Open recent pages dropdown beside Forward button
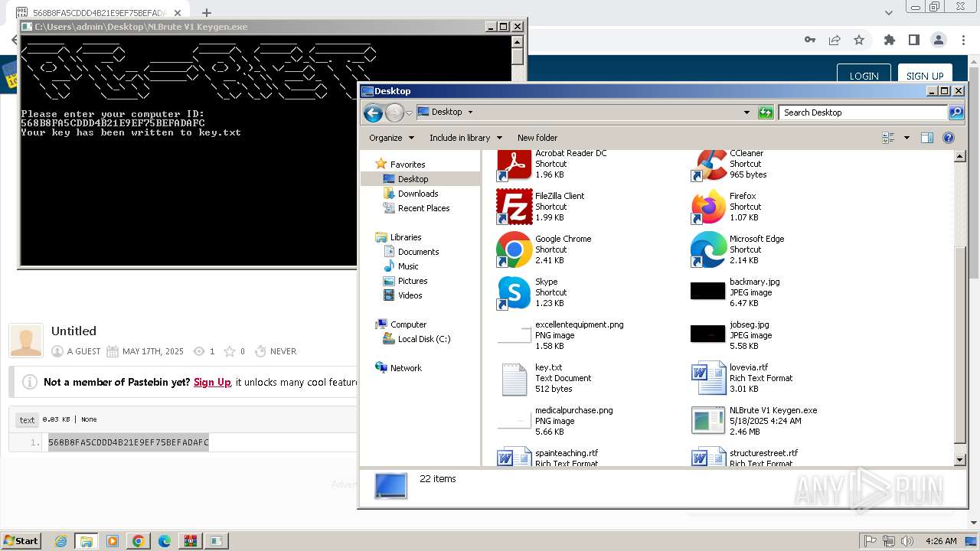The width and height of the screenshot is (980, 551). point(409,112)
